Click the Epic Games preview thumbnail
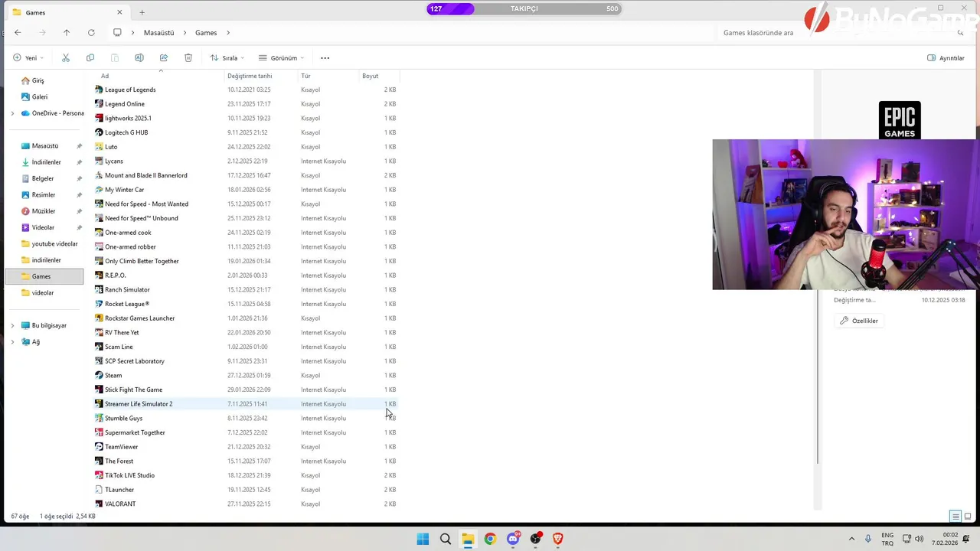 (x=900, y=120)
